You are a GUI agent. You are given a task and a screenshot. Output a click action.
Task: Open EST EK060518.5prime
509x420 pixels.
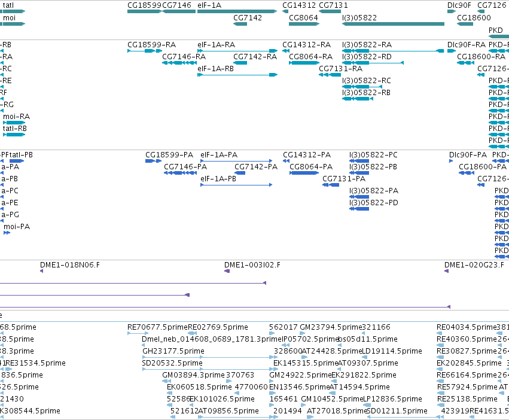tap(199, 387)
